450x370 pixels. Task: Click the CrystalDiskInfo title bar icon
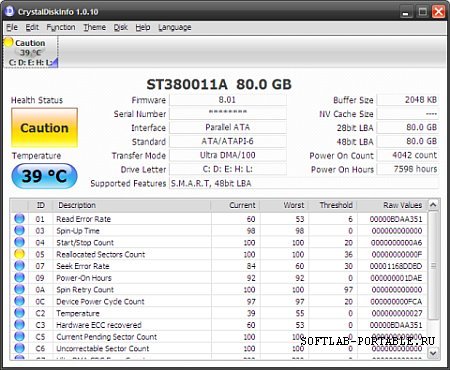click(9, 11)
